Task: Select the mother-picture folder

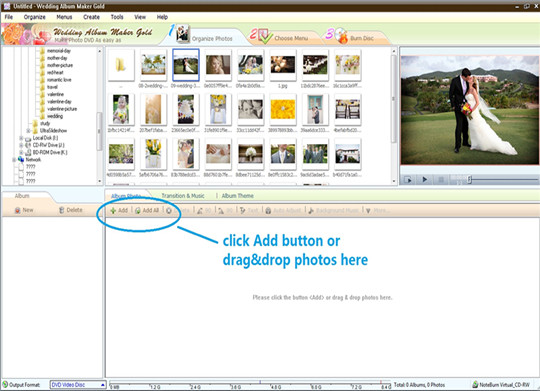Action: (60, 65)
